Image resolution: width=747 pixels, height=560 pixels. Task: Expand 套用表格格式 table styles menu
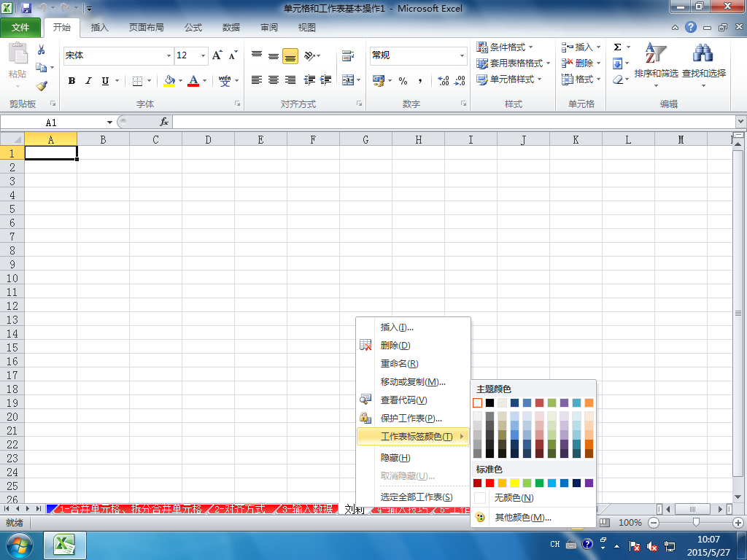pyautogui.click(x=514, y=63)
